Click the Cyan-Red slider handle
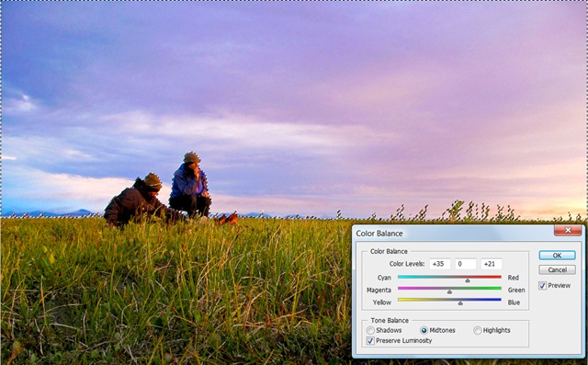 click(468, 279)
